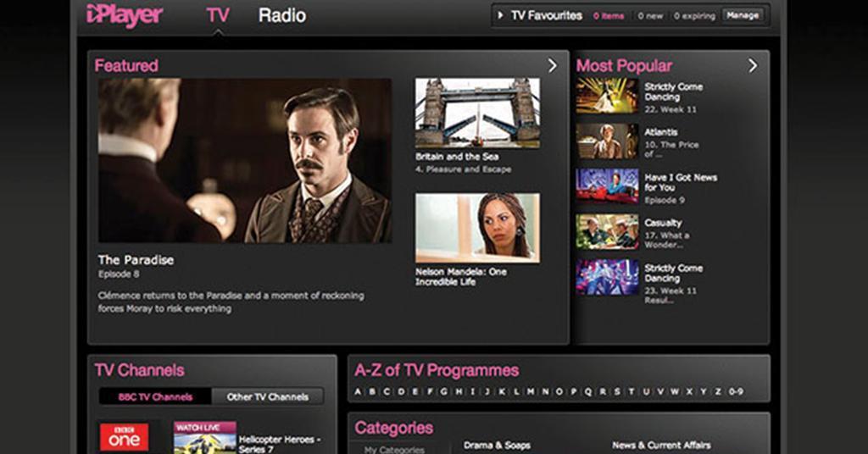Show 0 items in favourites
This screenshot has width=868, height=454.
tap(609, 16)
